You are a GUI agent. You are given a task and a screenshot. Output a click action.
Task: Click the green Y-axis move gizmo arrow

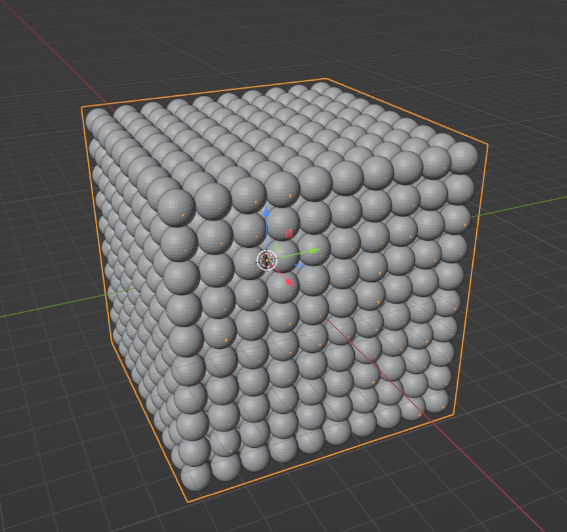(x=315, y=251)
